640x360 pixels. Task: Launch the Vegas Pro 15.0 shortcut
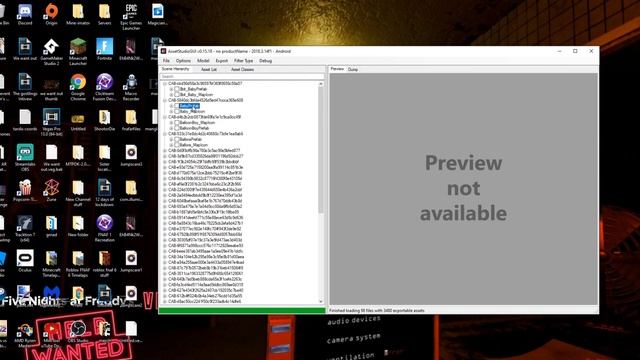click(51, 123)
